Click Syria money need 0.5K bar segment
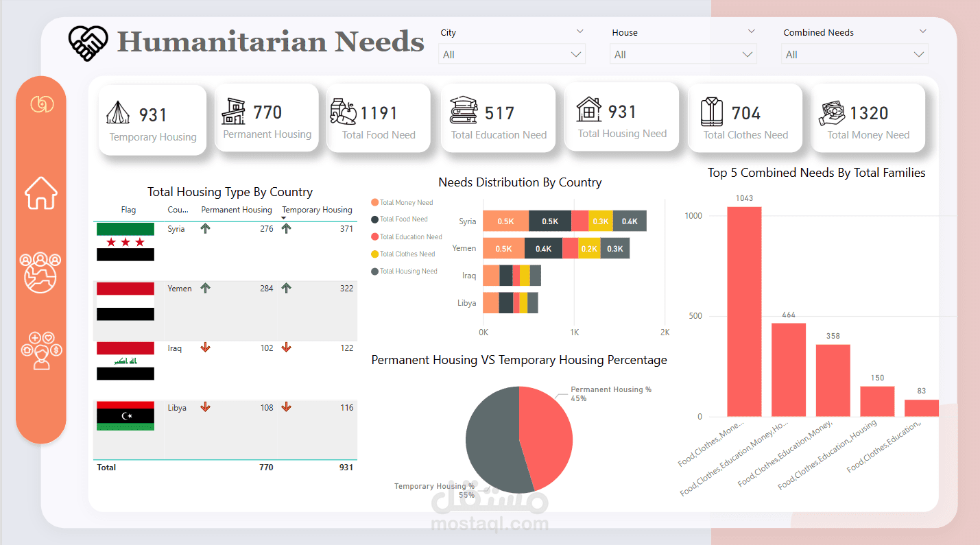 click(x=505, y=221)
